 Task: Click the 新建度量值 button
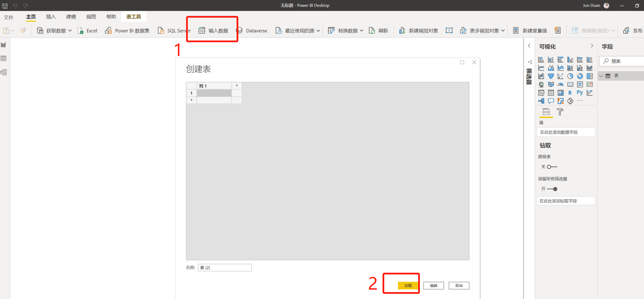pos(530,30)
